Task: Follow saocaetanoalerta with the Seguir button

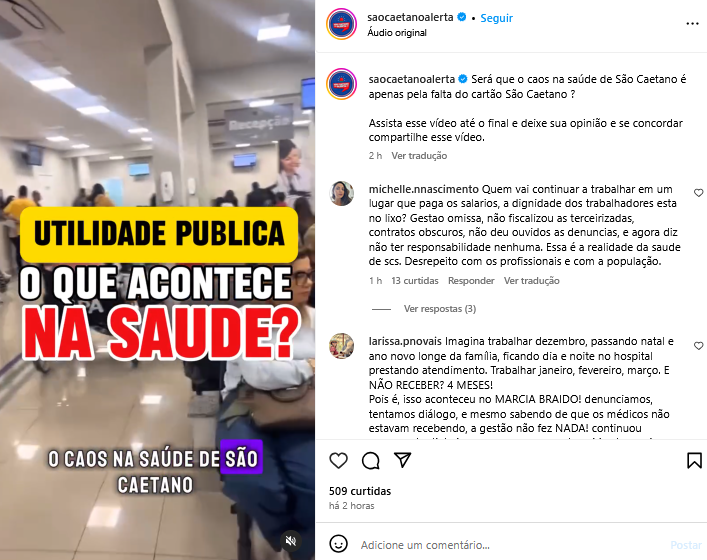Action: tap(496, 18)
